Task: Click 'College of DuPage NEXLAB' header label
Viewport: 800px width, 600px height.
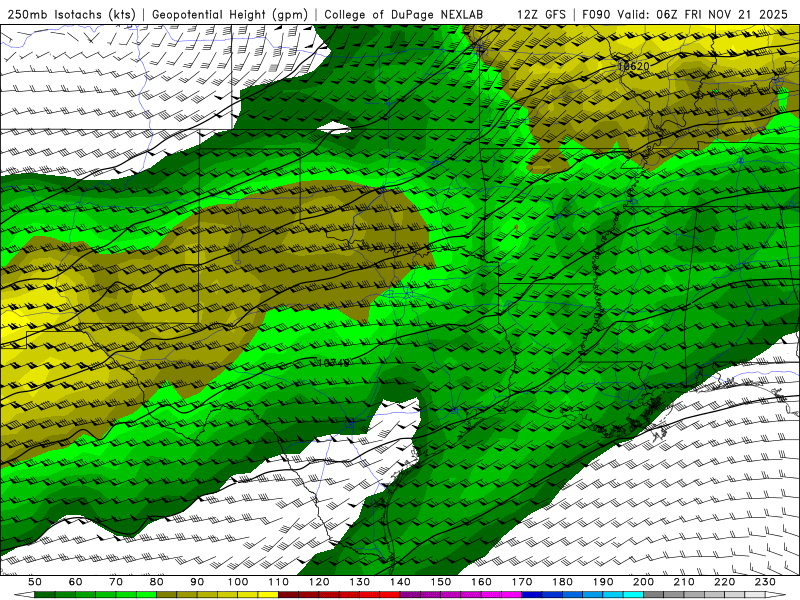Action: click(x=403, y=15)
